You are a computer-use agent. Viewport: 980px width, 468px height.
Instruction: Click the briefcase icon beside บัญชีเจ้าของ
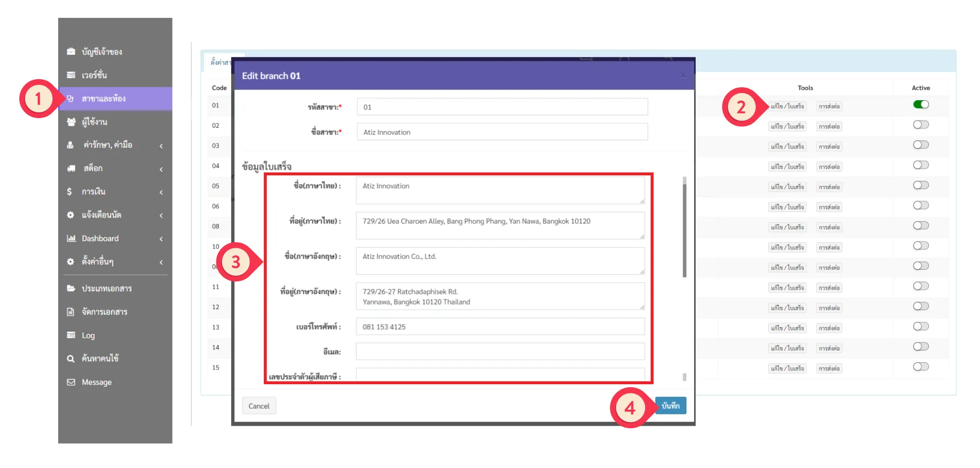pyautogui.click(x=71, y=52)
